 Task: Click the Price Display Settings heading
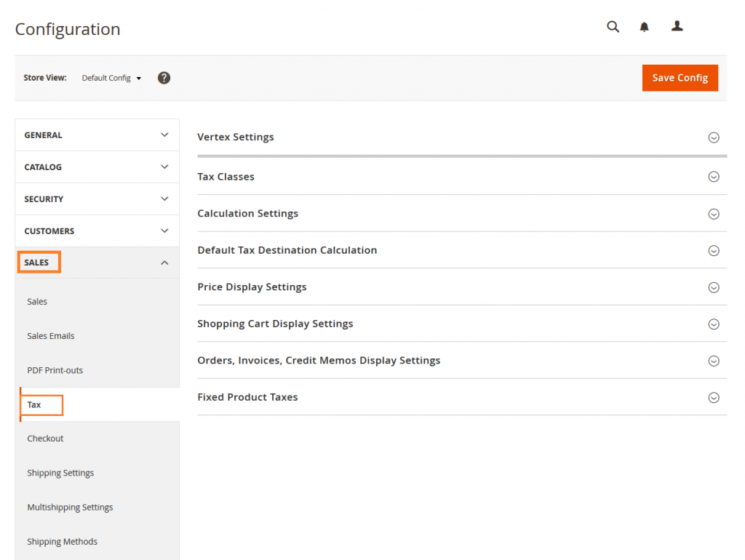(x=252, y=287)
